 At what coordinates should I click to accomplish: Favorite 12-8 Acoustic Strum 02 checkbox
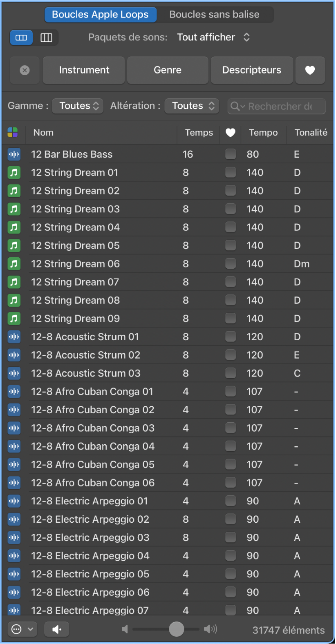coord(231,355)
